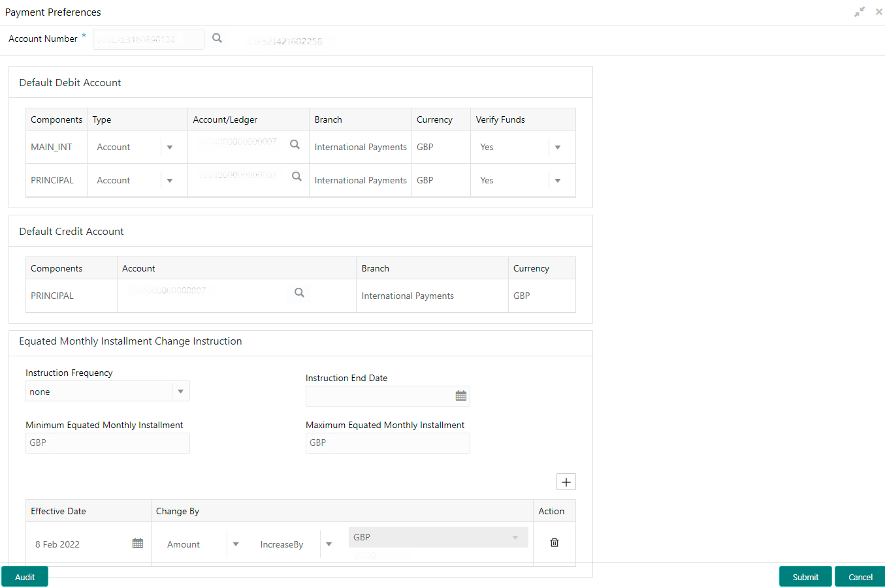Search account for PRINCIPAL debit row
Image resolution: width=885 pixels, height=588 pixels.
297,176
